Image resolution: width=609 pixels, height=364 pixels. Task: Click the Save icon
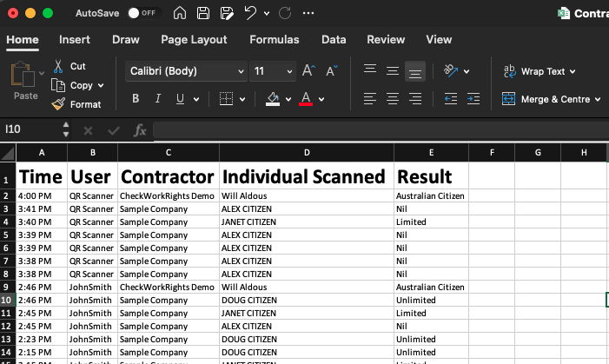click(x=202, y=13)
